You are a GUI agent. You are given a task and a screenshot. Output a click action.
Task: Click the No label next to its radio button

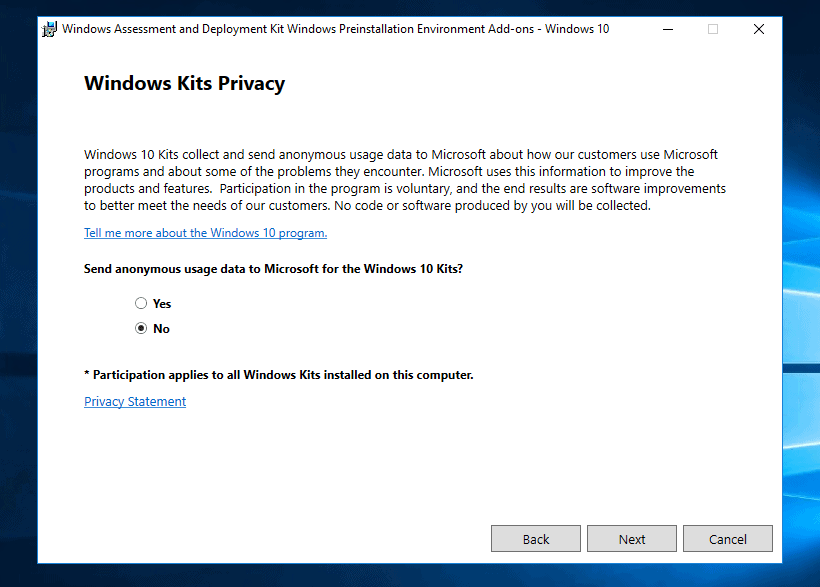[161, 328]
